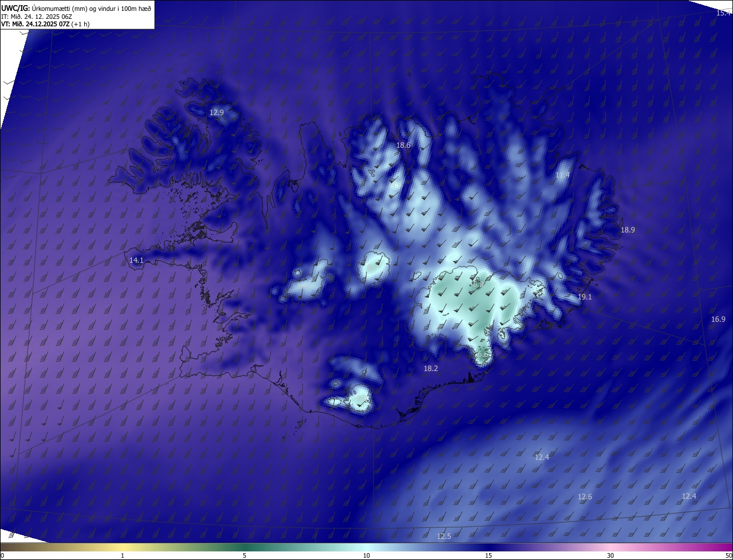
Task: Click the 10 tick on the color scale
Action: pyautogui.click(x=366, y=555)
